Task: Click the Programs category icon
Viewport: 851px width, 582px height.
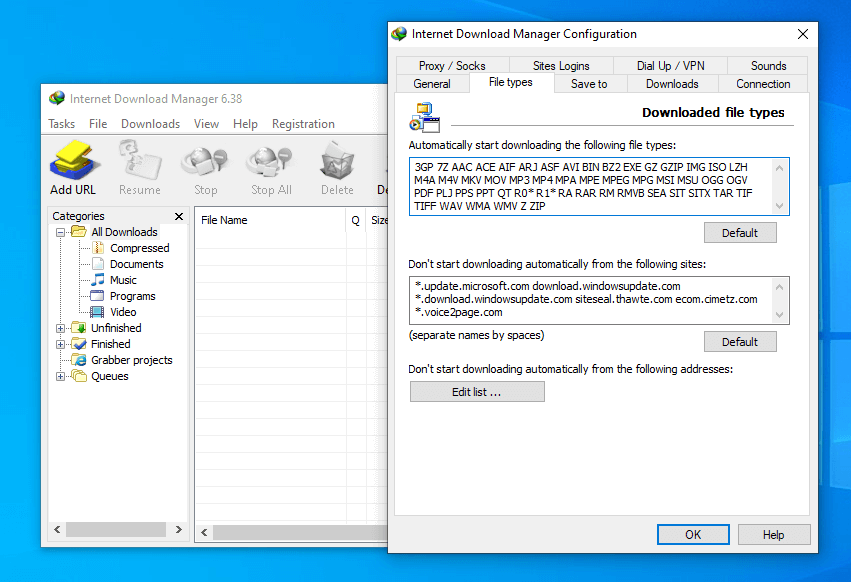Action: (x=97, y=296)
